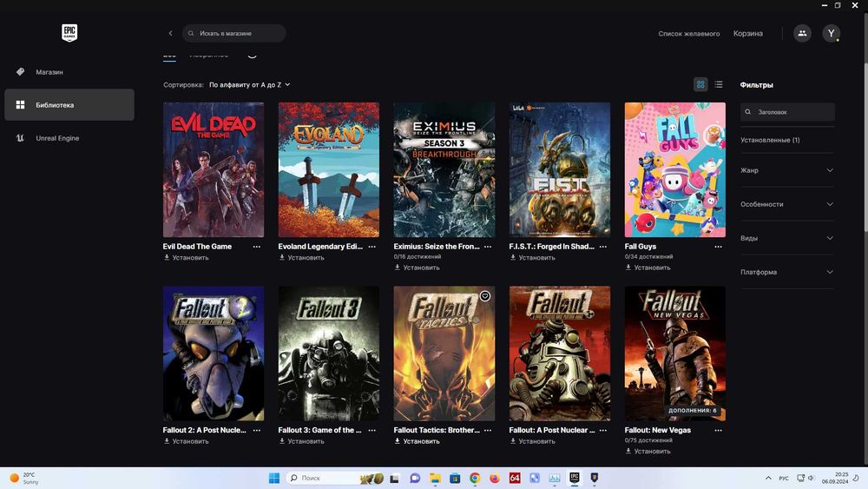
Task: Click the Fallout 2 game title
Action: [x=204, y=430]
